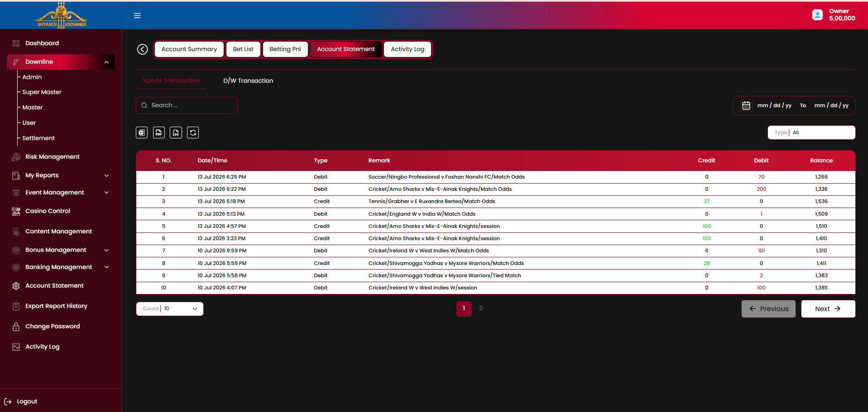Screen dimensions: 868x412
Task: Click the Change Password lock icon
Action: coord(16,327)
